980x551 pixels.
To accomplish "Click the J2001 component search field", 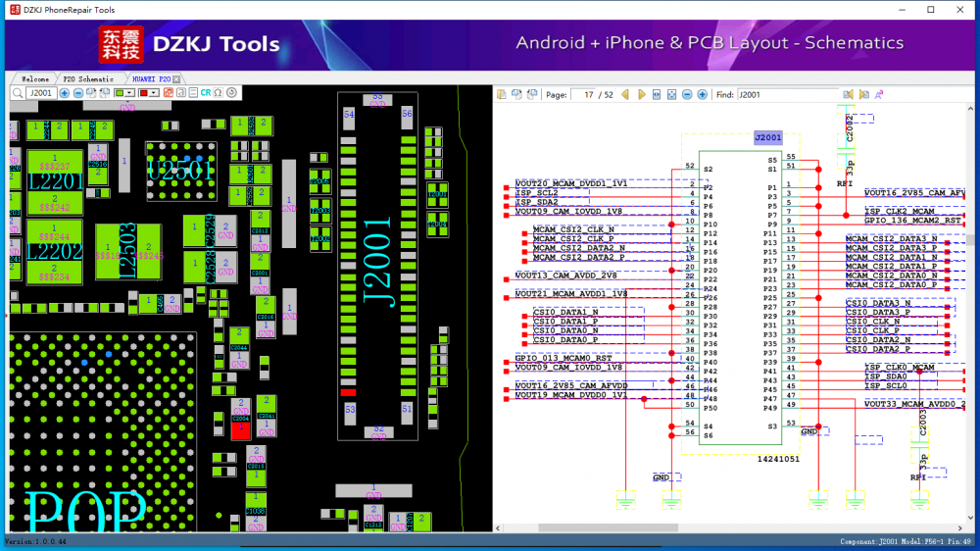I will pos(41,93).
